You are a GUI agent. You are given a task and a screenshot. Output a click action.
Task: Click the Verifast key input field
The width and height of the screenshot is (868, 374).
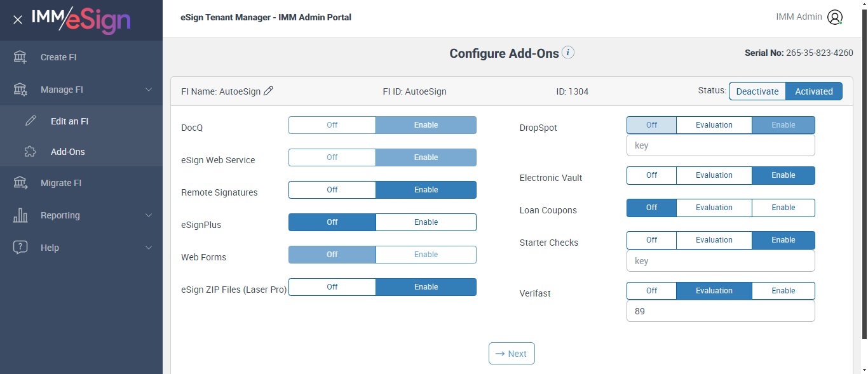pos(720,311)
